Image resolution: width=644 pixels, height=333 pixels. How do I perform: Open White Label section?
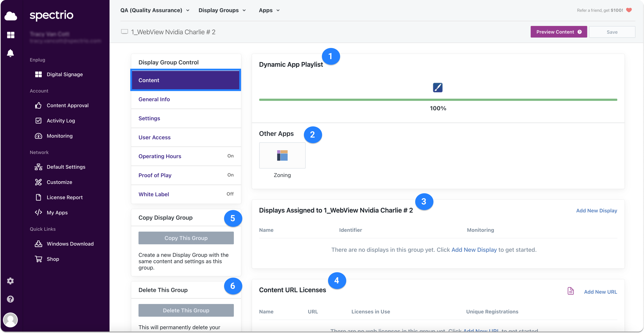(186, 194)
